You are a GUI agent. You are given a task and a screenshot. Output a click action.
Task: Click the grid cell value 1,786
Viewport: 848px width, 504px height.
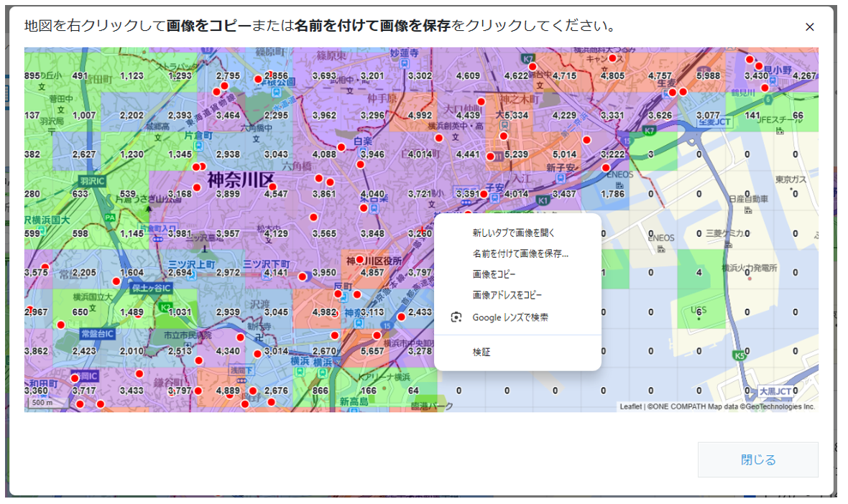[x=612, y=193]
